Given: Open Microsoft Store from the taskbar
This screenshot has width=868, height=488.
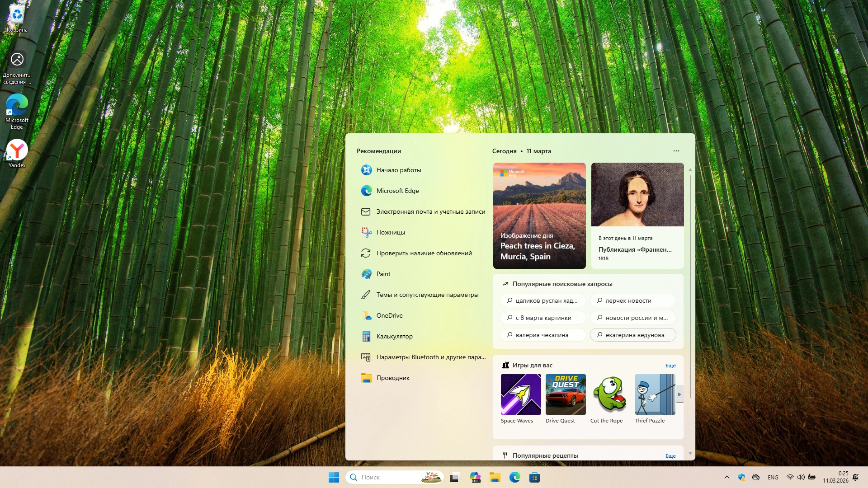Looking at the screenshot, I should tap(534, 477).
